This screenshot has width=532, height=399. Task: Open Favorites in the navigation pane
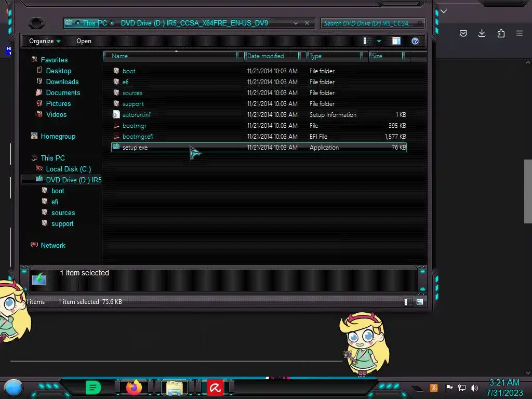[x=54, y=60]
